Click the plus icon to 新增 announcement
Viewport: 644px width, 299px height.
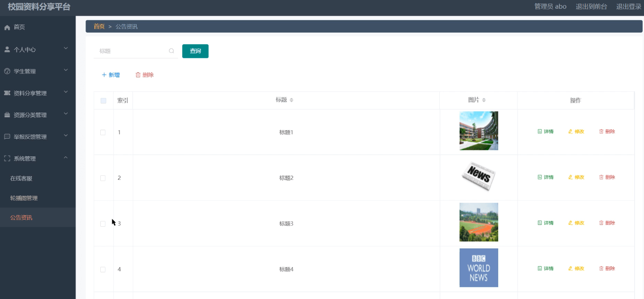(103, 74)
